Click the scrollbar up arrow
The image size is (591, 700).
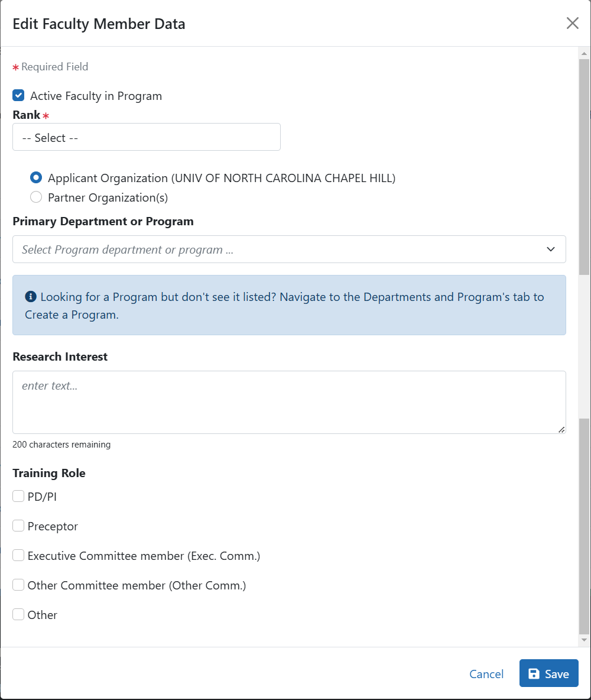[x=584, y=54]
